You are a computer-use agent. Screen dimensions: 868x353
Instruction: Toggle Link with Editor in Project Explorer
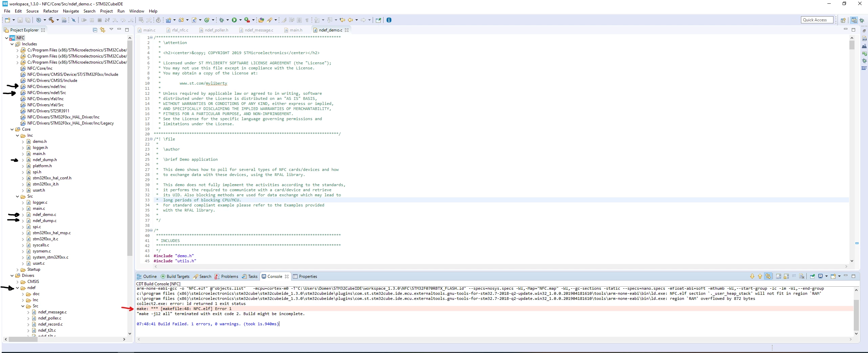[x=103, y=30]
